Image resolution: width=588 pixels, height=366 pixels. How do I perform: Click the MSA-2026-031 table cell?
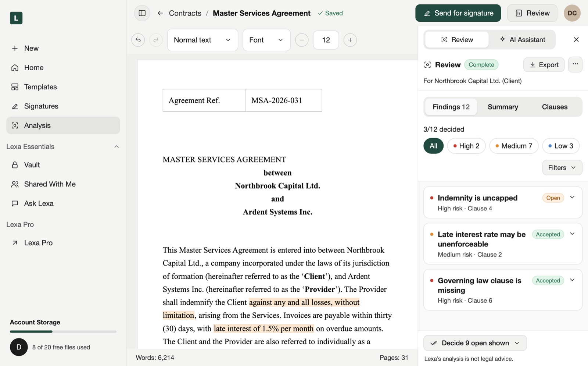point(284,100)
